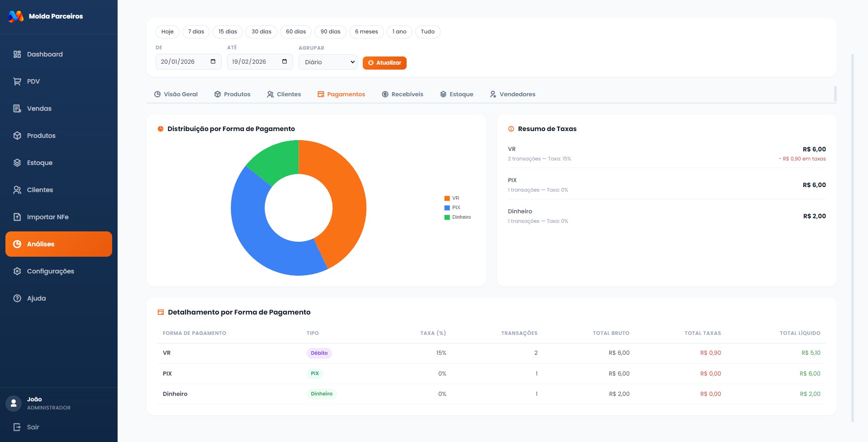Switch to the Recebíveis tab
Image resolution: width=868 pixels, height=442 pixels.
click(403, 94)
